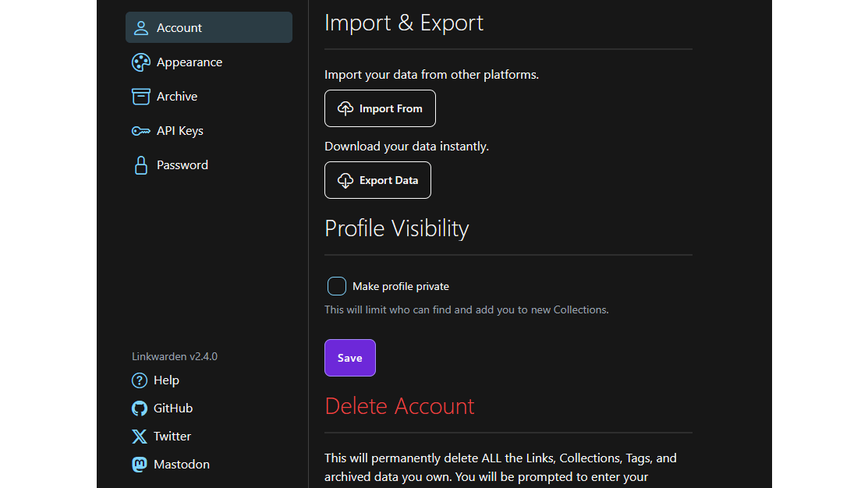Image resolution: width=868 pixels, height=488 pixels.
Task: Open the Mastodon link
Action: click(182, 465)
